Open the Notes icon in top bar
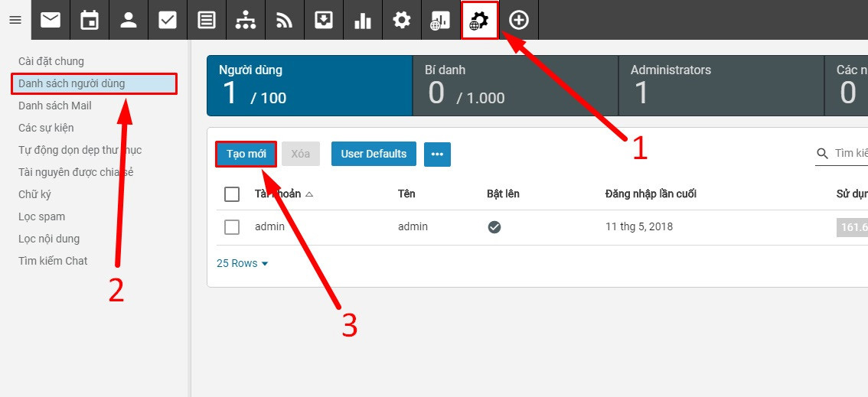 (207, 20)
